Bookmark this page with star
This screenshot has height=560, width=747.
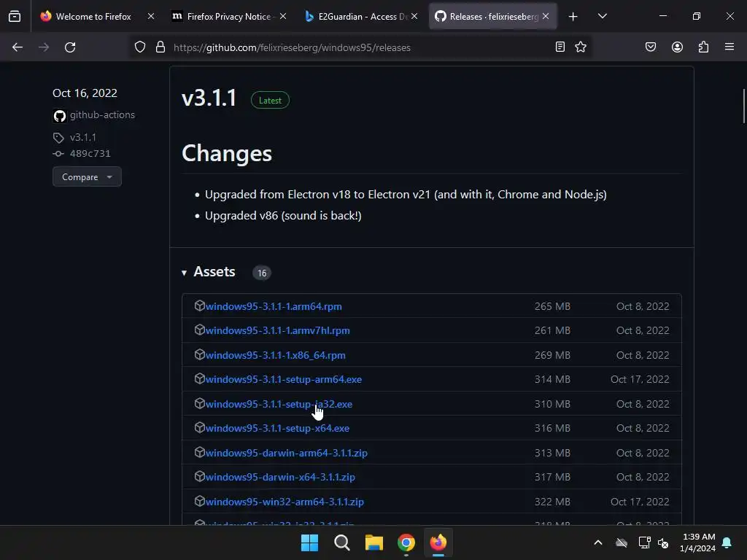coord(580,47)
